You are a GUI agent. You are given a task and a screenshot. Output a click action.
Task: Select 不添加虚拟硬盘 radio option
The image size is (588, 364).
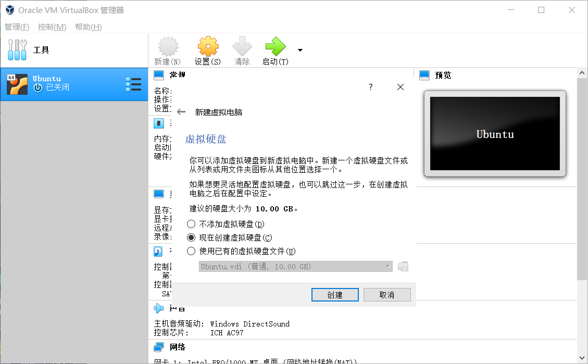pyautogui.click(x=191, y=224)
